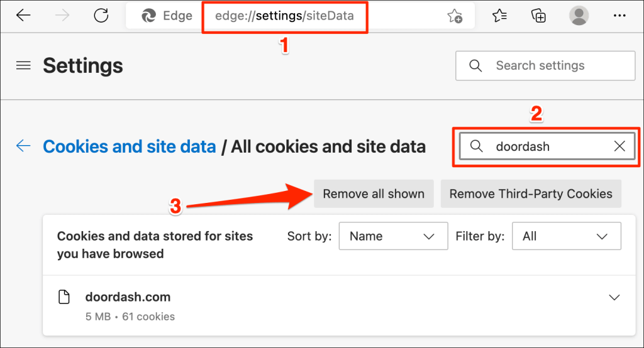Open the Sort by Name dropdown
The height and width of the screenshot is (348, 644).
(x=393, y=236)
